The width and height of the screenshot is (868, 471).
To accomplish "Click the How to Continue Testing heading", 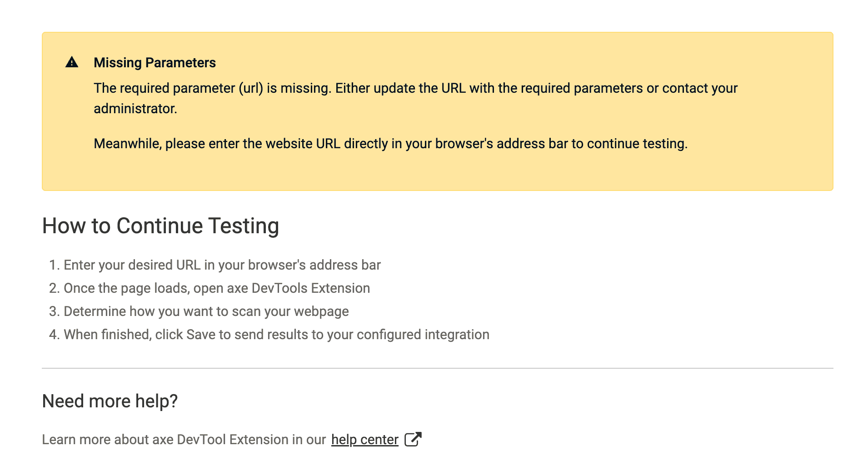I will pos(160,226).
